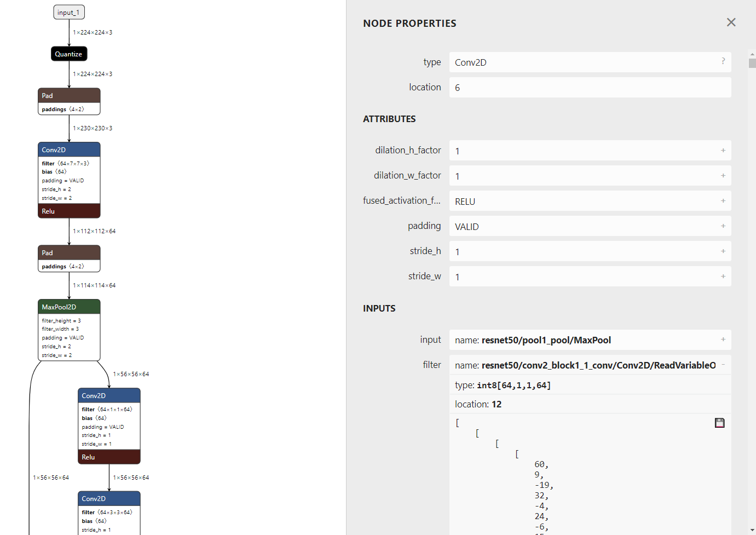The image size is (756, 535).
Task: Open type documentation question mark icon
Action: (x=723, y=61)
